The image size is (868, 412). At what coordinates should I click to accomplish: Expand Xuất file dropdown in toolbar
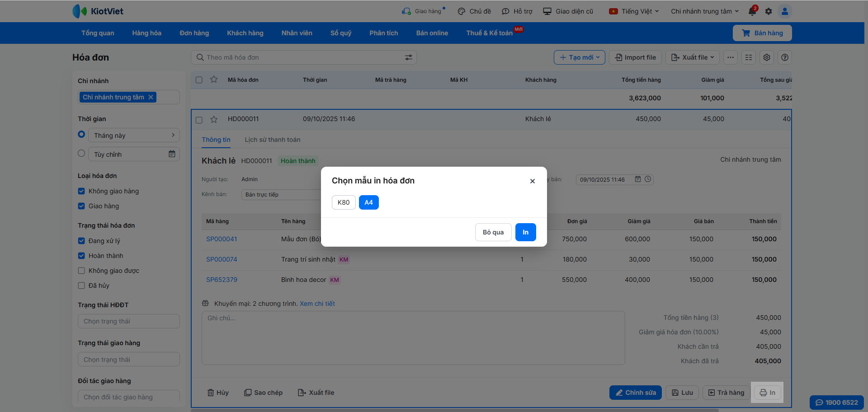[693, 57]
